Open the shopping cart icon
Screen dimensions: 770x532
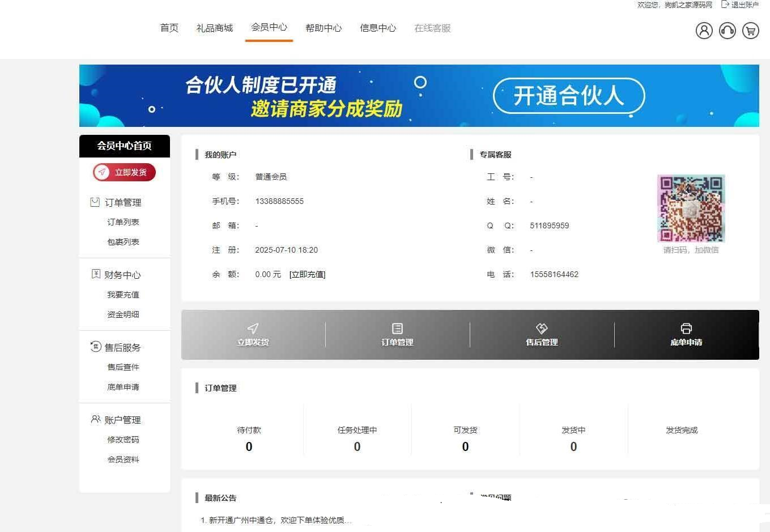pos(750,31)
